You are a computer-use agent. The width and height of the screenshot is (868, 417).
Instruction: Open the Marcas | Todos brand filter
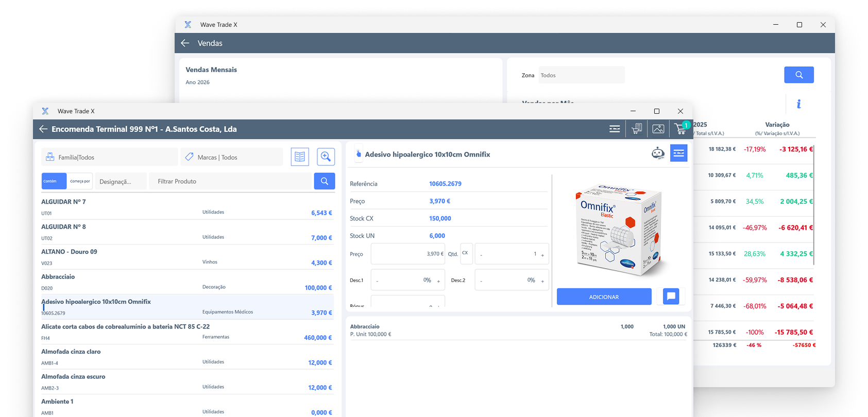click(x=232, y=157)
